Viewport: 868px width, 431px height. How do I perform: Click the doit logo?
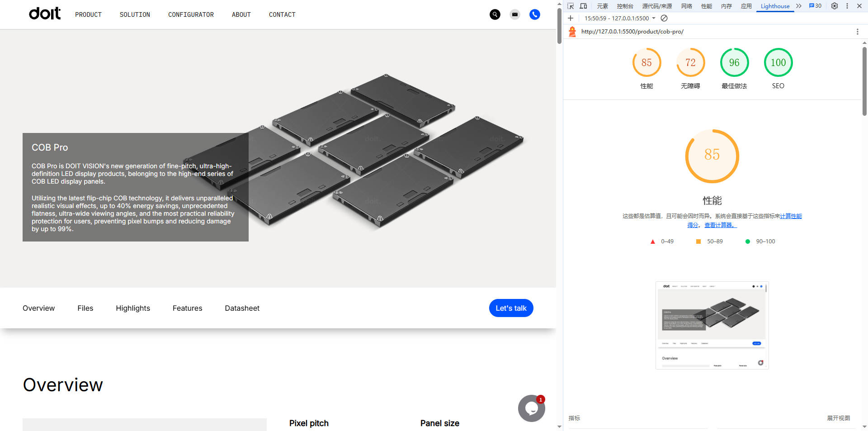tap(45, 14)
